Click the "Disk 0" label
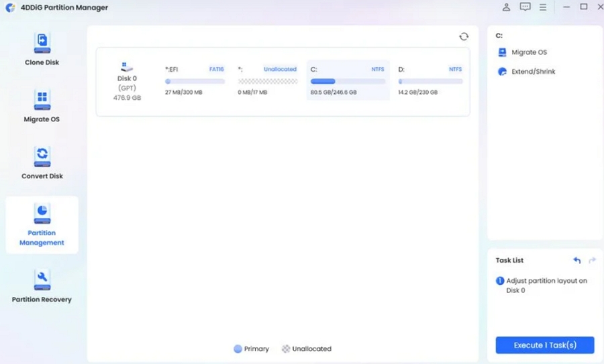 click(127, 78)
